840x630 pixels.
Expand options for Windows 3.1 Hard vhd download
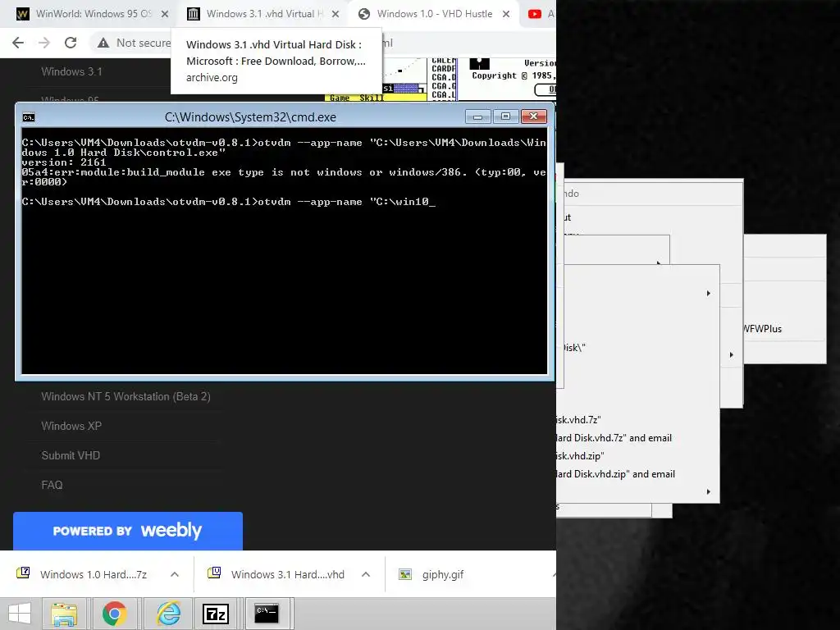[x=366, y=574]
